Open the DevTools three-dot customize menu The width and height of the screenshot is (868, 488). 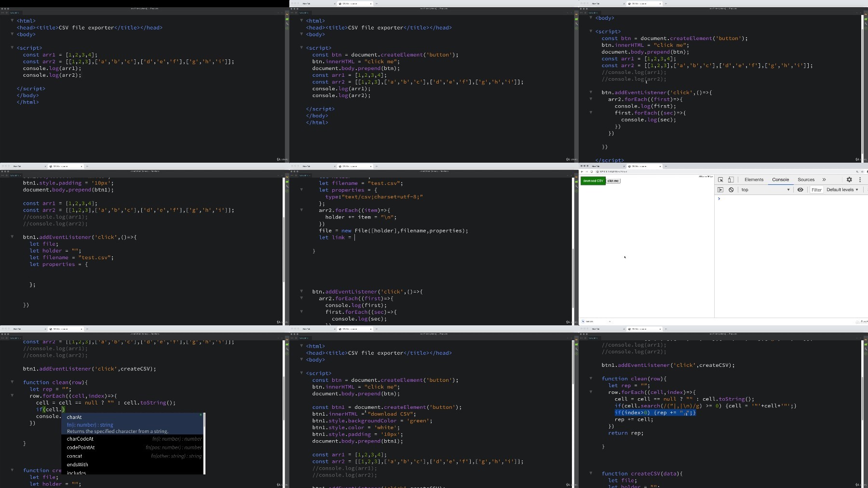[x=860, y=180]
